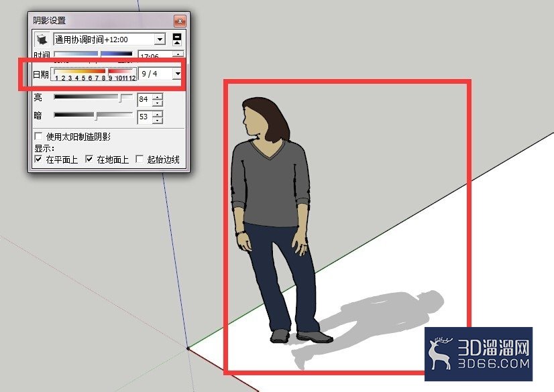Decrease the light value 84 spinner down

click(158, 103)
